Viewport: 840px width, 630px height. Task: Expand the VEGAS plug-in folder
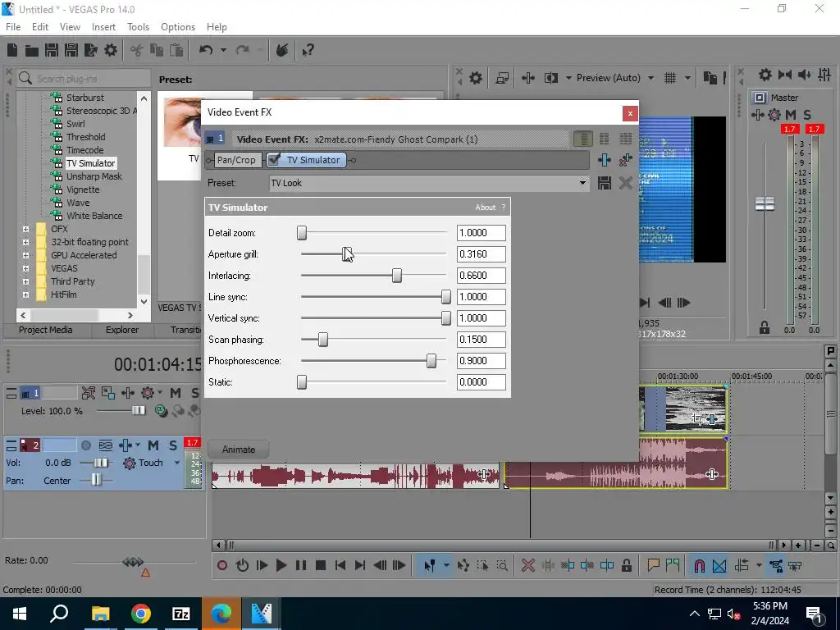coord(25,268)
